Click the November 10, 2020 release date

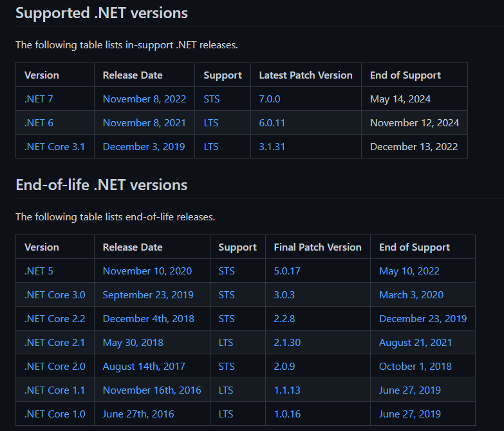click(147, 271)
